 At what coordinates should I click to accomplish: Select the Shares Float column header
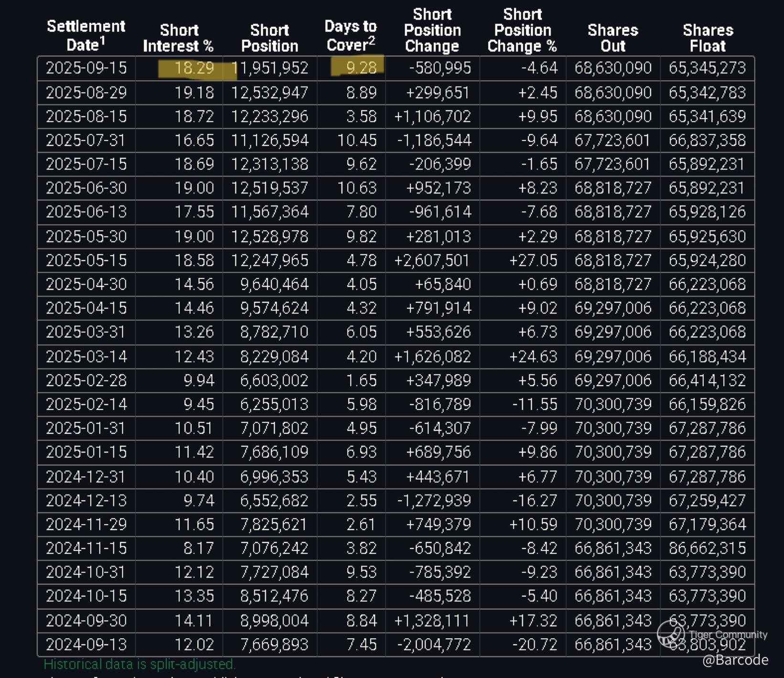[708, 38]
